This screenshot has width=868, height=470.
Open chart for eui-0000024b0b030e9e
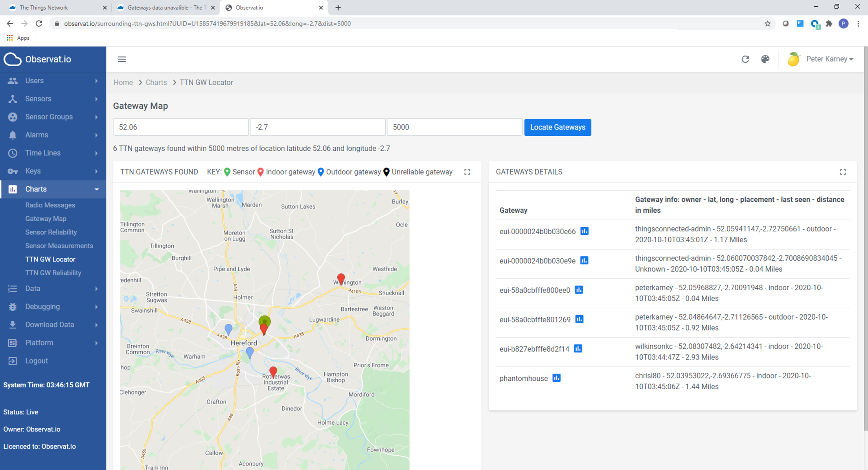tap(584, 260)
